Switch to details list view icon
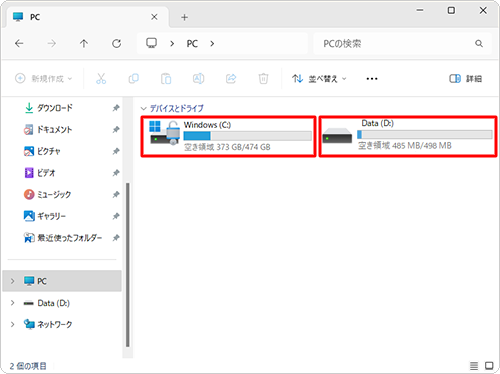500x374 pixels. tap(474, 366)
